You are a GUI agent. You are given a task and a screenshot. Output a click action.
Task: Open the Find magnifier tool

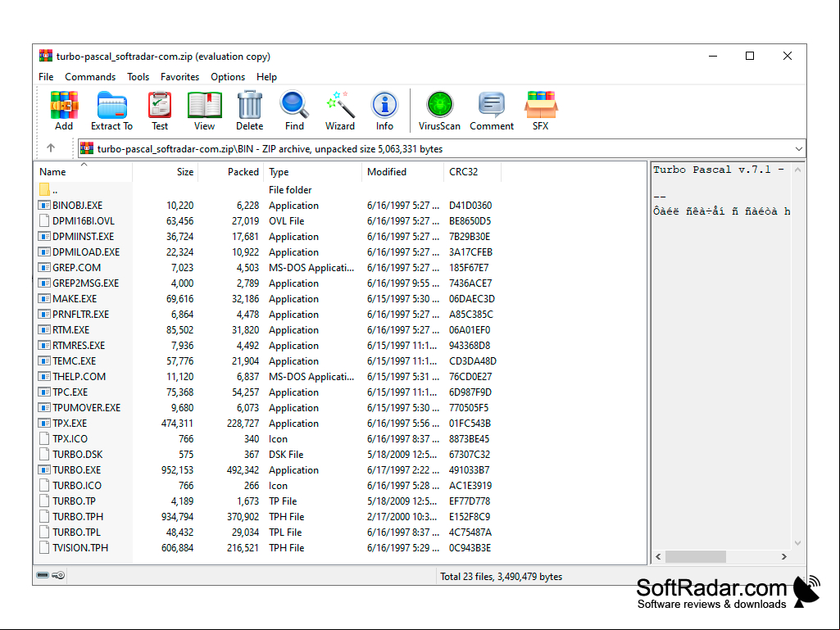click(x=294, y=105)
